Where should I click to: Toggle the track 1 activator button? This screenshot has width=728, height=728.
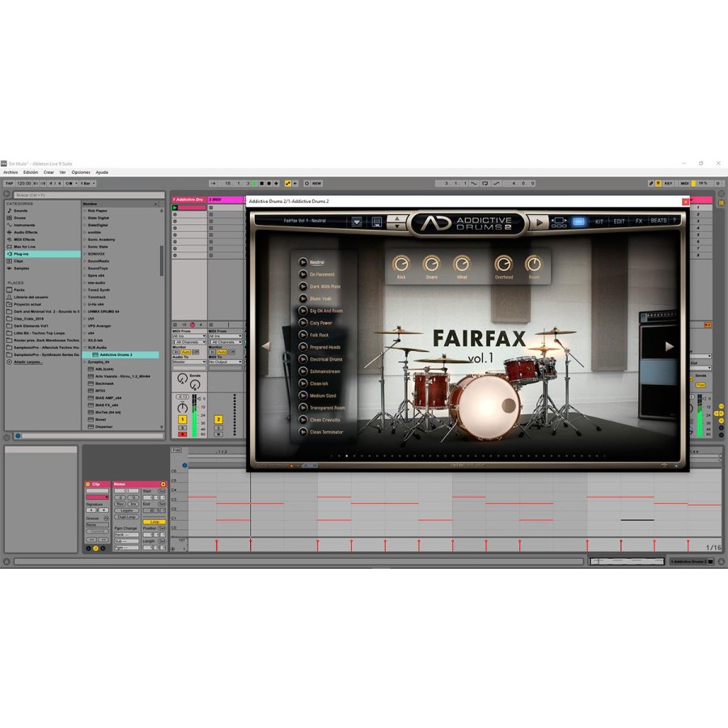point(183,419)
